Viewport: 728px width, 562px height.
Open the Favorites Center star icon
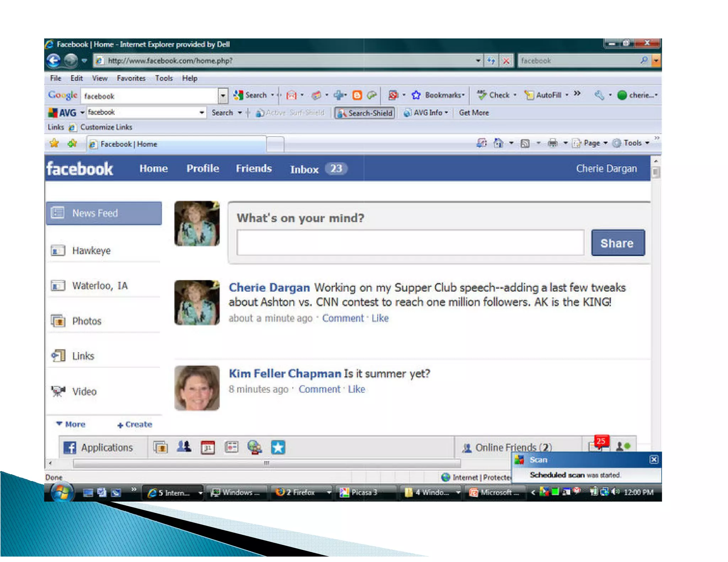click(54, 143)
